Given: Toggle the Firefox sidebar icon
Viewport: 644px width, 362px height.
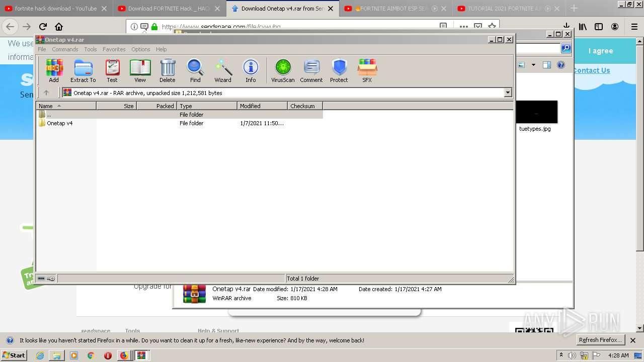Looking at the screenshot, I should coord(599,27).
